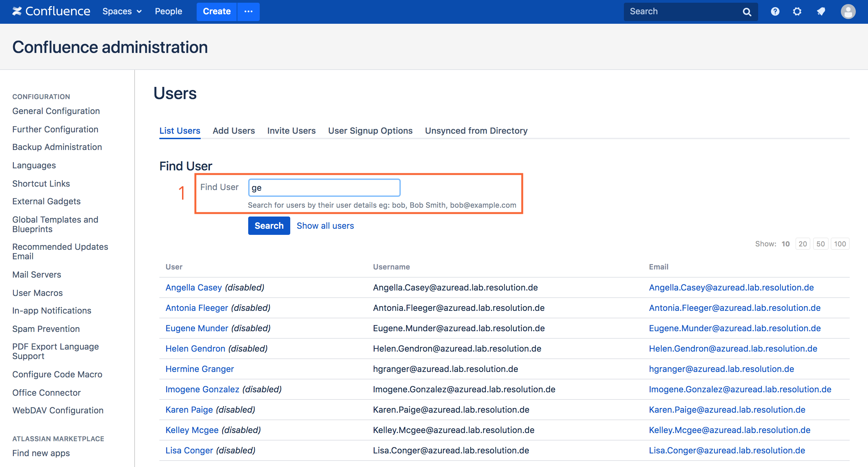Image resolution: width=868 pixels, height=467 pixels.
Task: Click the Create button
Action: [217, 12]
